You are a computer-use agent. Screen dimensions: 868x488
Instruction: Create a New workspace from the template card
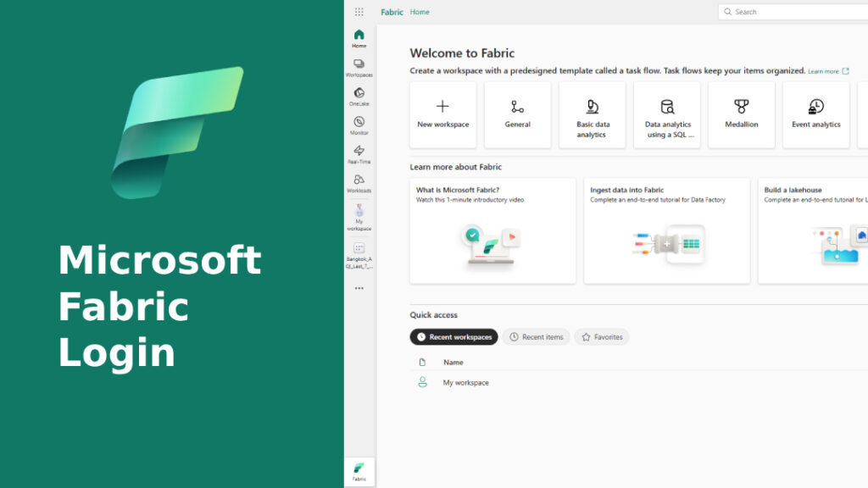(442, 115)
